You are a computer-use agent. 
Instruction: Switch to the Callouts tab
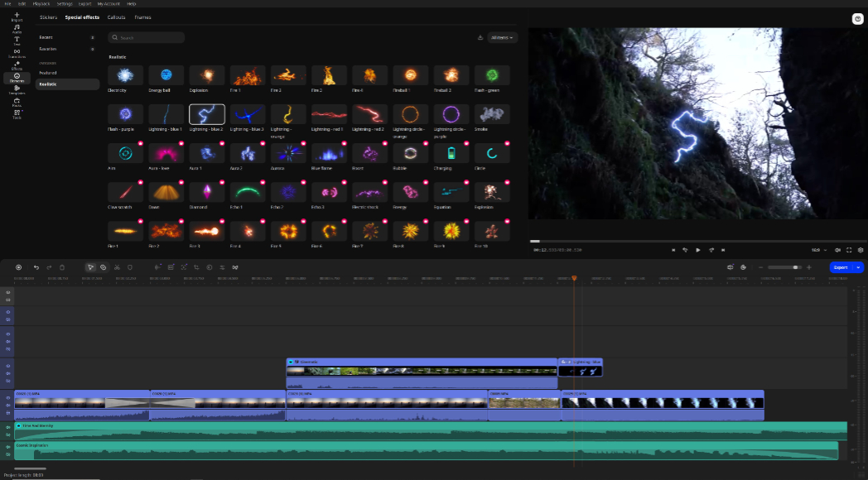pos(116,17)
